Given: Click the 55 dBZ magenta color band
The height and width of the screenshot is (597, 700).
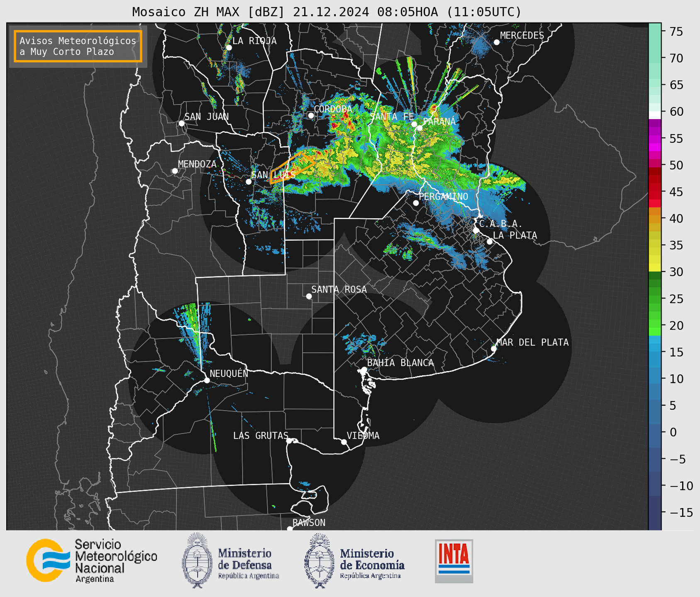Looking at the screenshot, I should point(655,139).
